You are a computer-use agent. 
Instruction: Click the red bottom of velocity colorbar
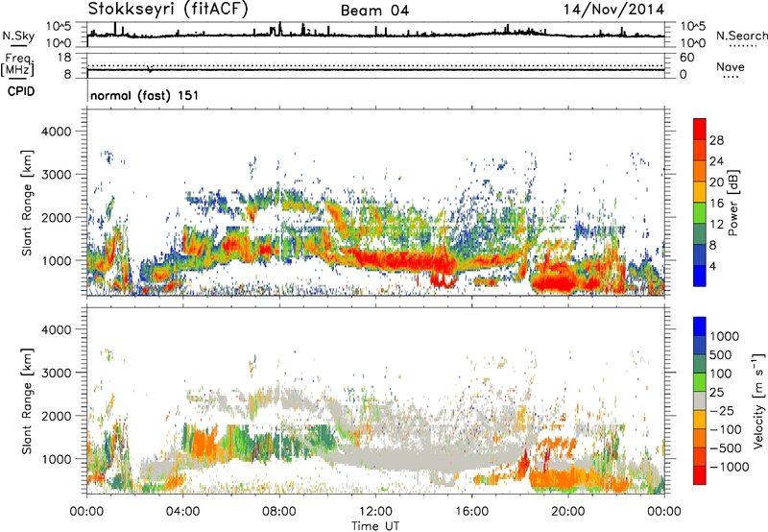click(700, 475)
